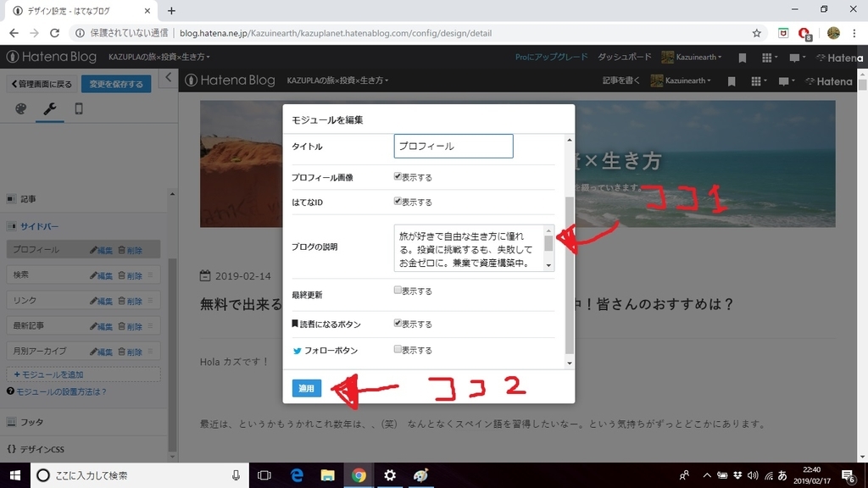Click the Hatena Blog logo in top bar
Image resolution: width=868 pixels, height=488 pixels.
click(x=51, y=57)
